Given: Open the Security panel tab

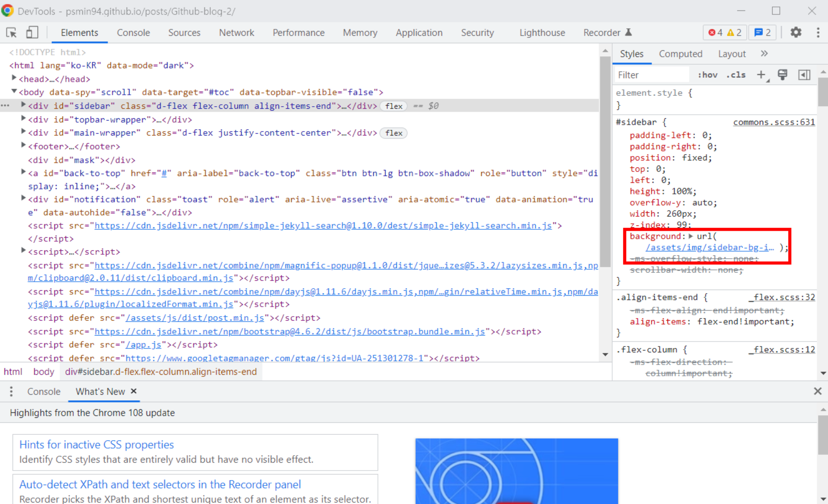Looking at the screenshot, I should pos(477,32).
